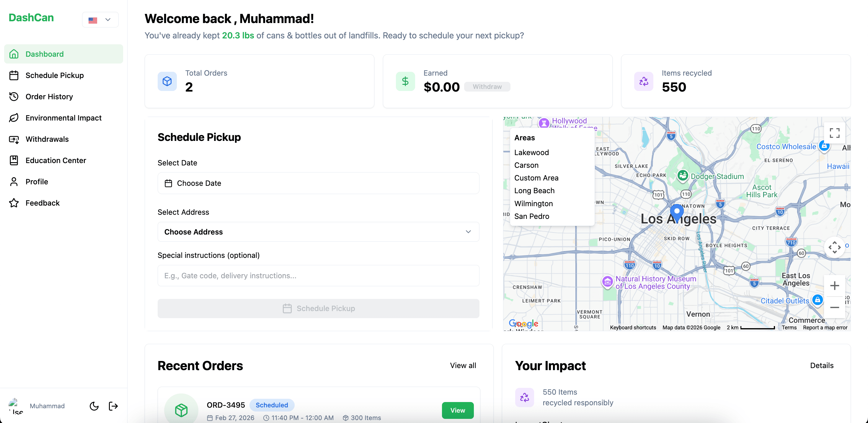The image size is (868, 423).
Task: View order ORD-3495 details
Action: point(457,410)
